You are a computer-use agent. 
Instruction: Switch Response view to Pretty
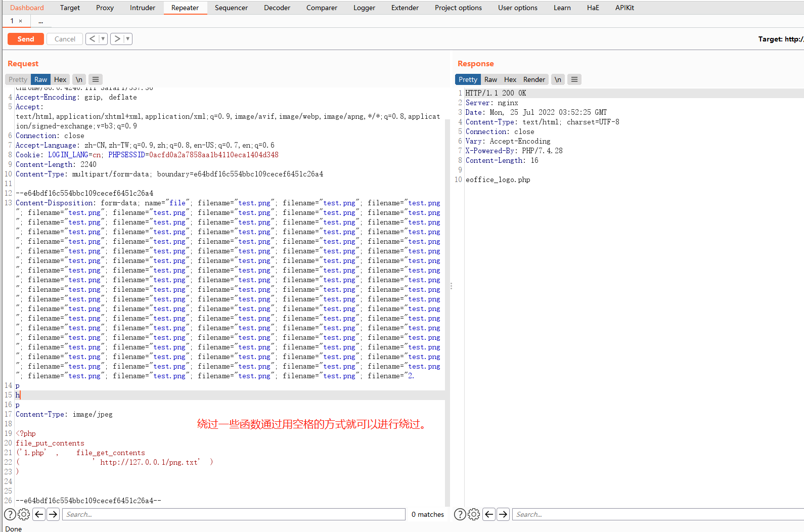[468, 79]
